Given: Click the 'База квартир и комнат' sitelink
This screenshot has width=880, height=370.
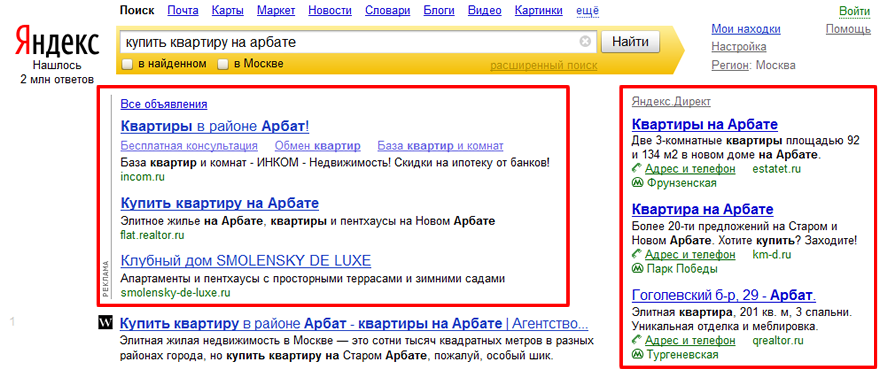Looking at the screenshot, I should coord(441,146).
